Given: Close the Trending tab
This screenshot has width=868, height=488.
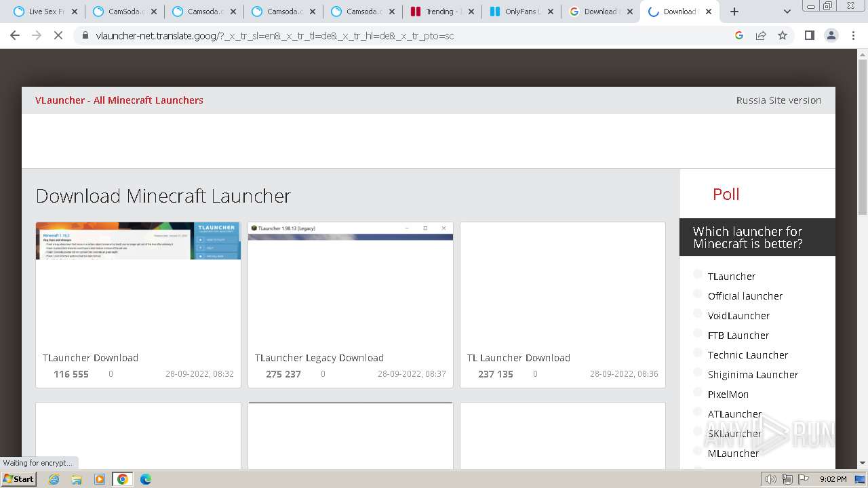Looking at the screenshot, I should coord(471,12).
